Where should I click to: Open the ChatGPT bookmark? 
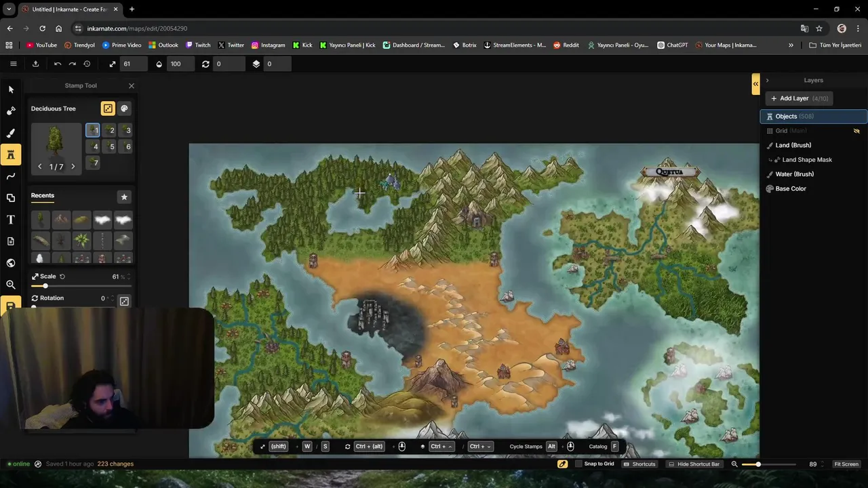pyautogui.click(x=672, y=45)
